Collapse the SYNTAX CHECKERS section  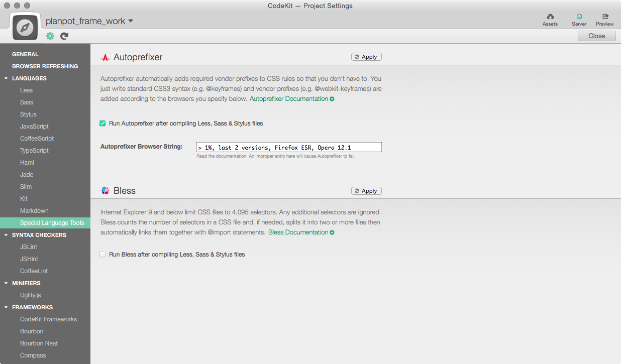(x=6, y=235)
